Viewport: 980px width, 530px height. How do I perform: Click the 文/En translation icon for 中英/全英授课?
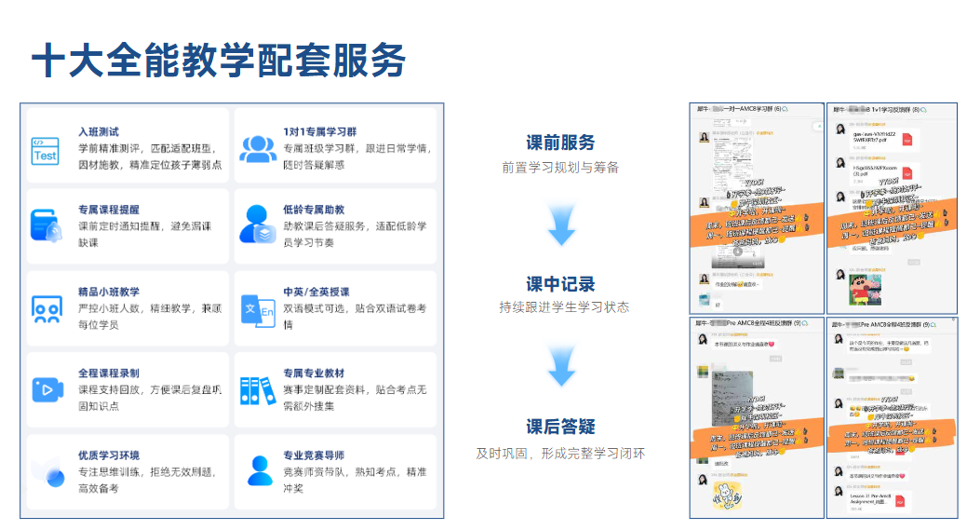(x=258, y=310)
